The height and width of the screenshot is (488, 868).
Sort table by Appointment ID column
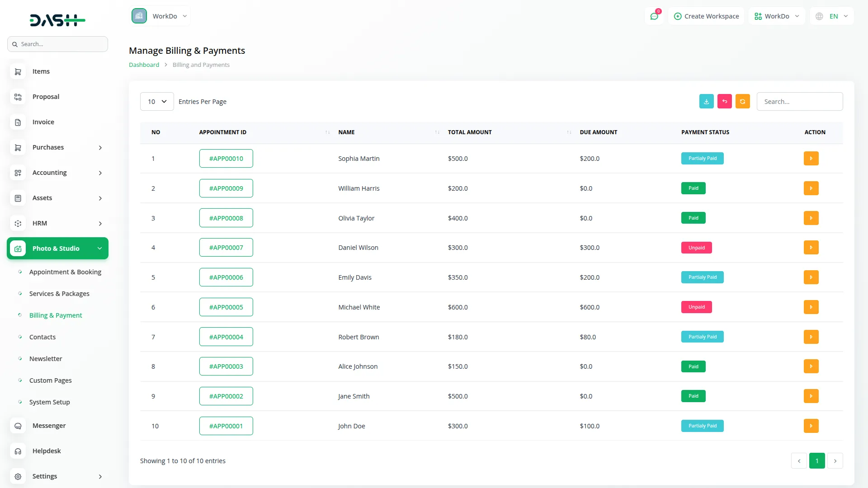tap(327, 132)
